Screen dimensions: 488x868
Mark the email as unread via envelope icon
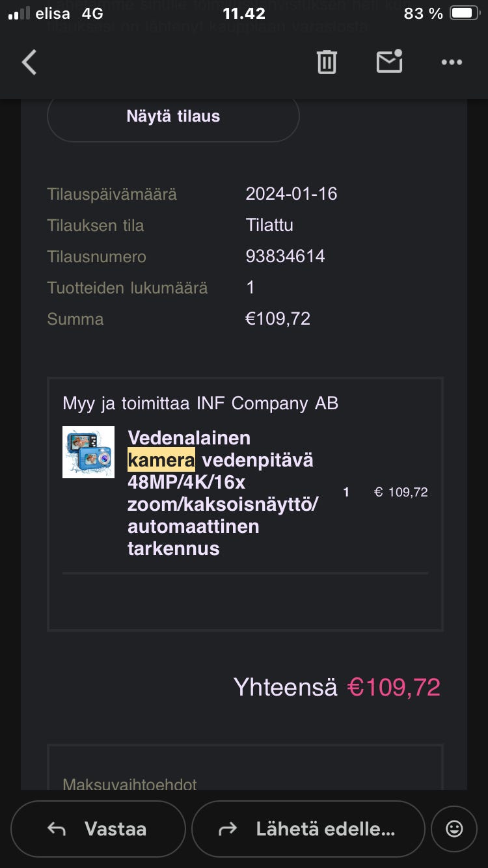(x=389, y=62)
